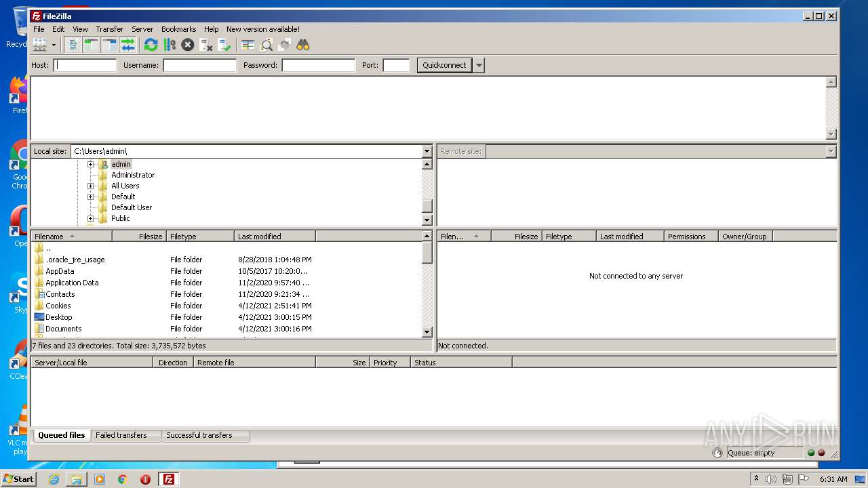
Task: Toggle transfer queue display
Action: click(x=127, y=45)
